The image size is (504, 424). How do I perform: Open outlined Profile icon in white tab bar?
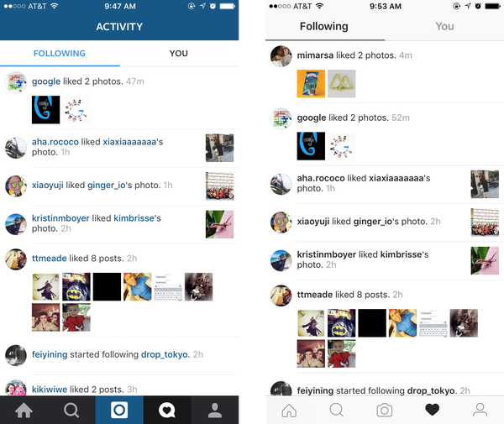click(x=480, y=411)
